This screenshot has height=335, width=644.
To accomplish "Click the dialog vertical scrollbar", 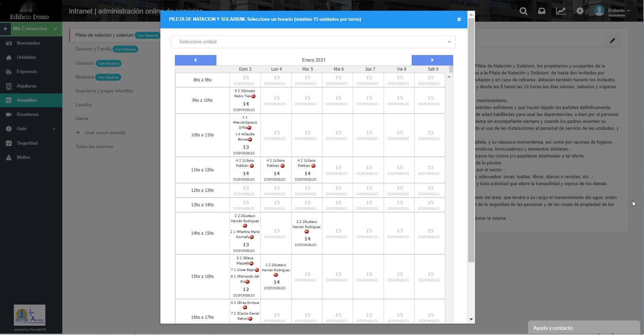I will (x=471, y=138).
